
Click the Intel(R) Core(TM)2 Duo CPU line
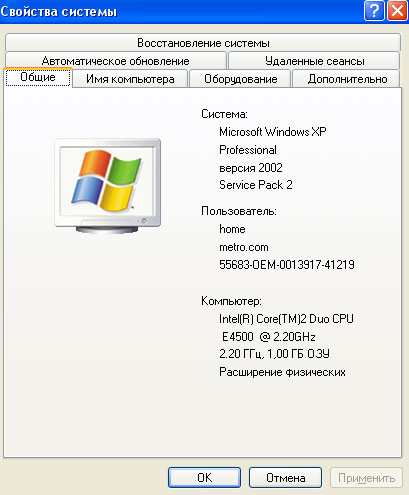click(x=286, y=319)
